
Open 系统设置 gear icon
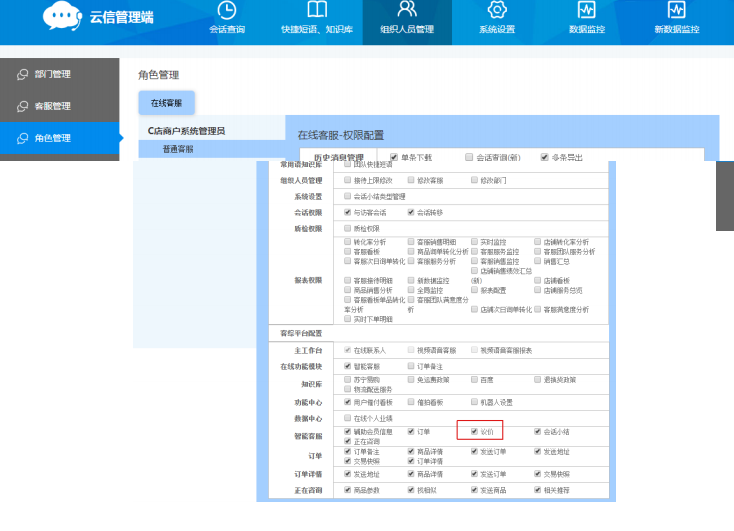496,11
